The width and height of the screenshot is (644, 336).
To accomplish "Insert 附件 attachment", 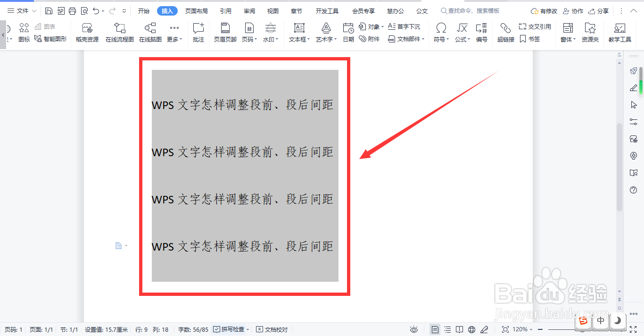I will click(369, 39).
